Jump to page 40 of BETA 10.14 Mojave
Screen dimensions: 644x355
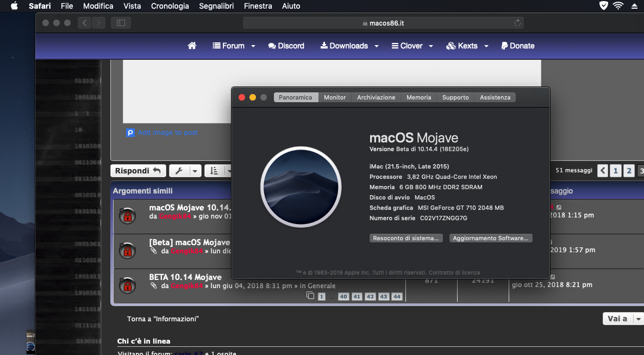[x=344, y=297]
